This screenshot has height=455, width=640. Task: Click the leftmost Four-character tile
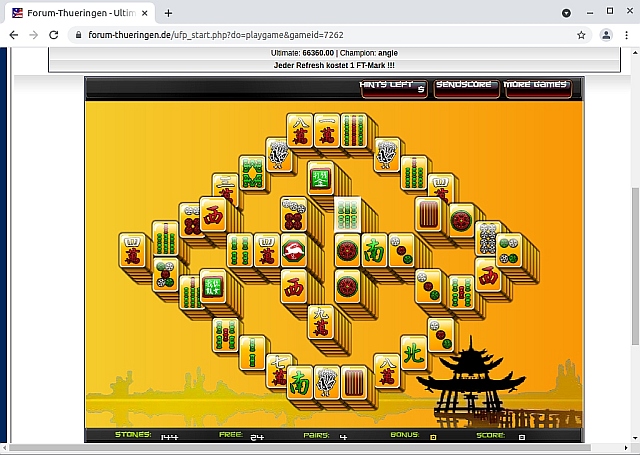click(x=132, y=250)
